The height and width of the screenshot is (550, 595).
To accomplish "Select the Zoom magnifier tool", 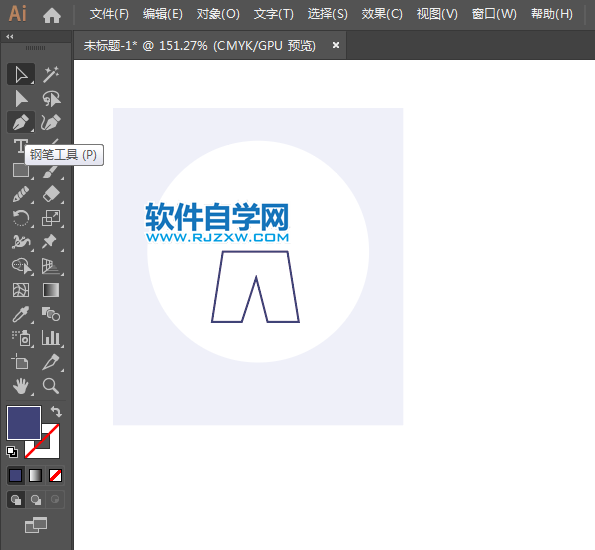I will pyautogui.click(x=51, y=386).
